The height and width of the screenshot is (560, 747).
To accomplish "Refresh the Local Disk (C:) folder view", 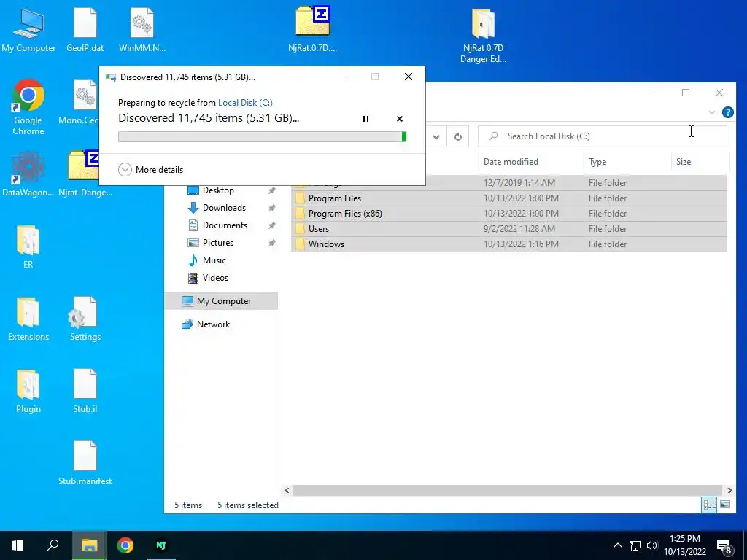I will point(458,136).
